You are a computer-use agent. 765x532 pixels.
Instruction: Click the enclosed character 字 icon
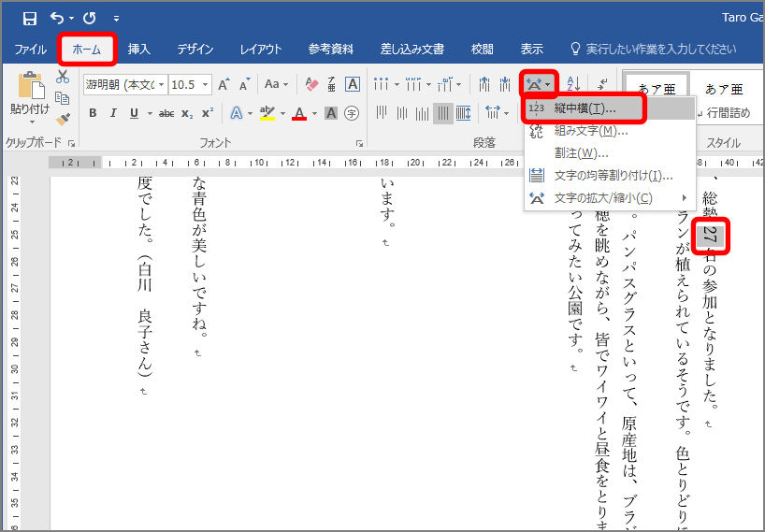(x=352, y=114)
